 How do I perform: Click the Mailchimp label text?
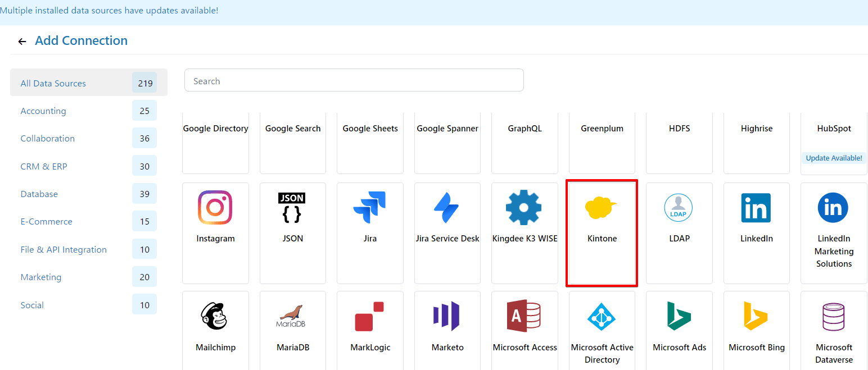tap(215, 348)
